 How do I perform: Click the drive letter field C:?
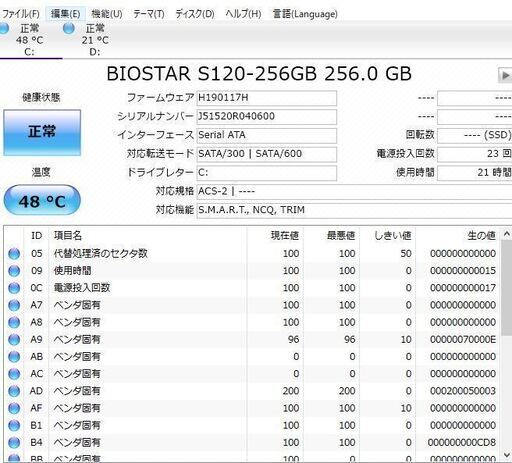[x=266, y=172]
